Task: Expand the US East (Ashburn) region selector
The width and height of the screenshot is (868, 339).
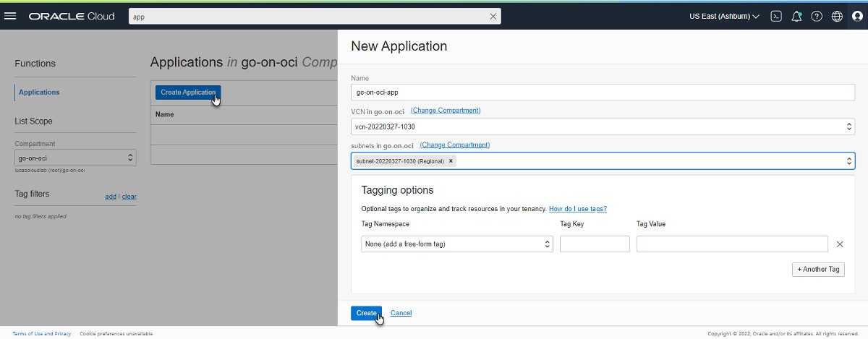Action: tap(724, 16)
